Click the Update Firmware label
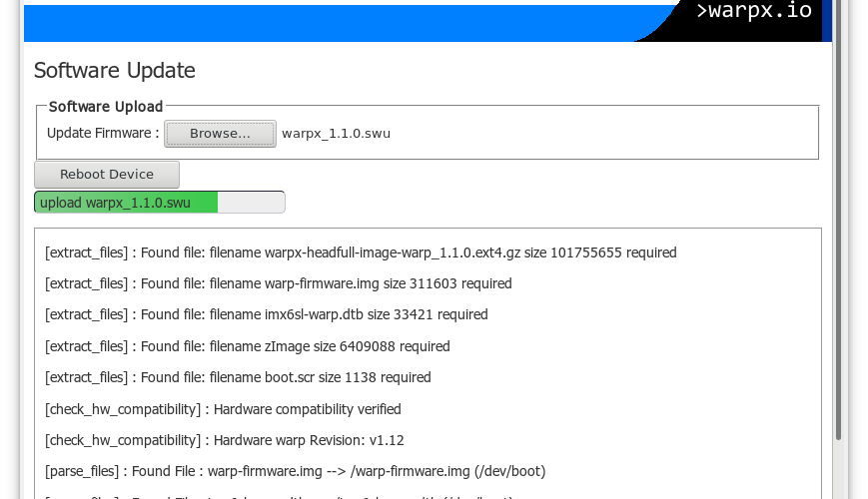Image resolution: width=868 pixels, height=499 pixels. coord(103,134)
